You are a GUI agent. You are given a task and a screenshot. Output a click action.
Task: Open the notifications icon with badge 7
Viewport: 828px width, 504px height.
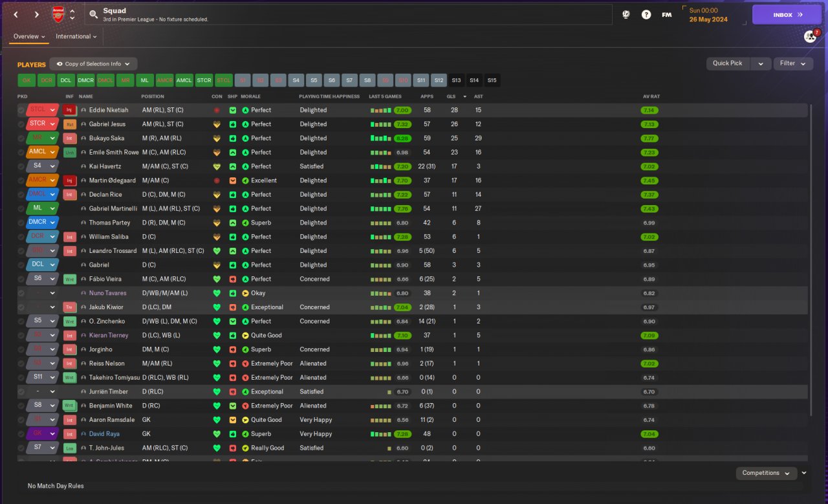pyautogui.click(x=811, y=36)
